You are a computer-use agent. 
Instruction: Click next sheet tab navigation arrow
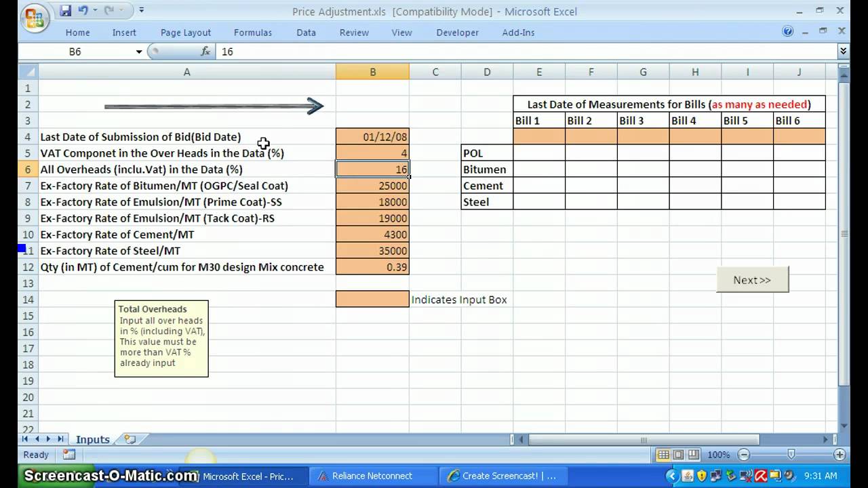tap(49, 439)
